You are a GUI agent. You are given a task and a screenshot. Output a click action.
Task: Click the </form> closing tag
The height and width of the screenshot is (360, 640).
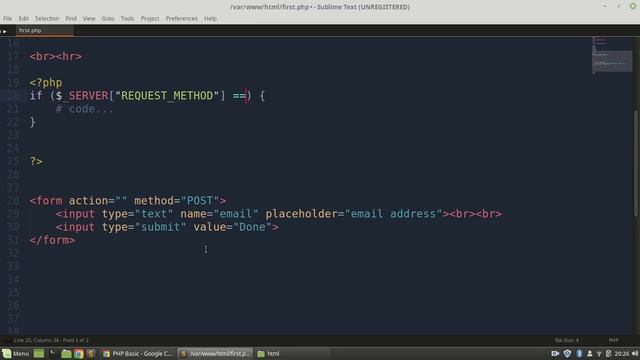(x=52, y=240)
